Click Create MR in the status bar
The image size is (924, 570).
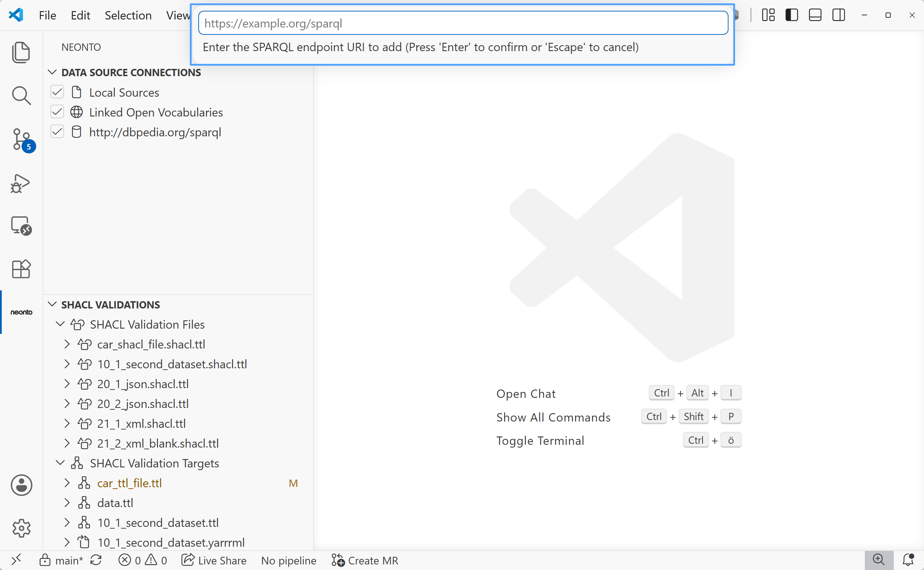pyautogui.click(x=365, y=561)
